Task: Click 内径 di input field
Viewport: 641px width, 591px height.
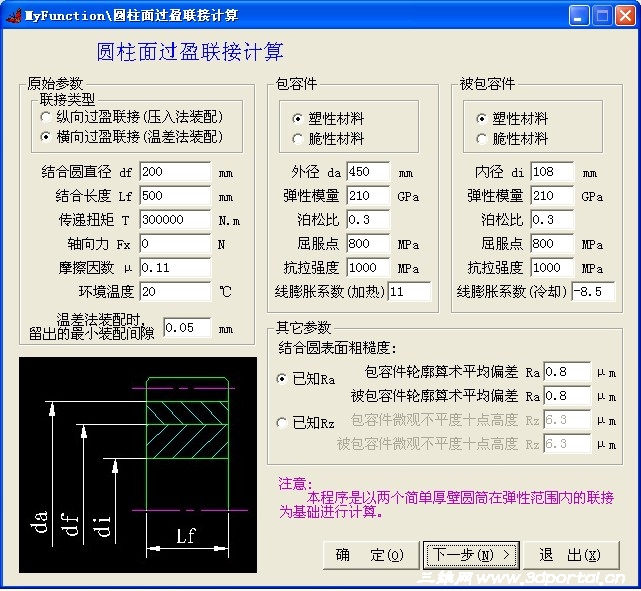Action: click(552, 172)
